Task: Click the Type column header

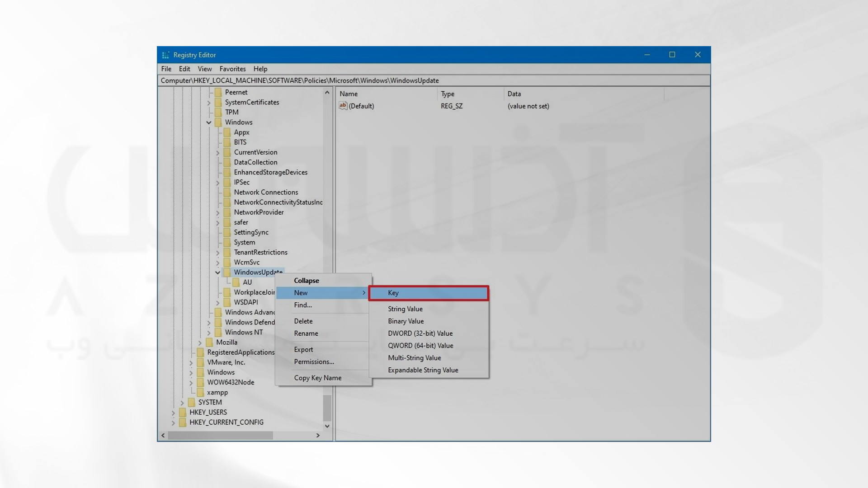Action: [x=471, y=94]
